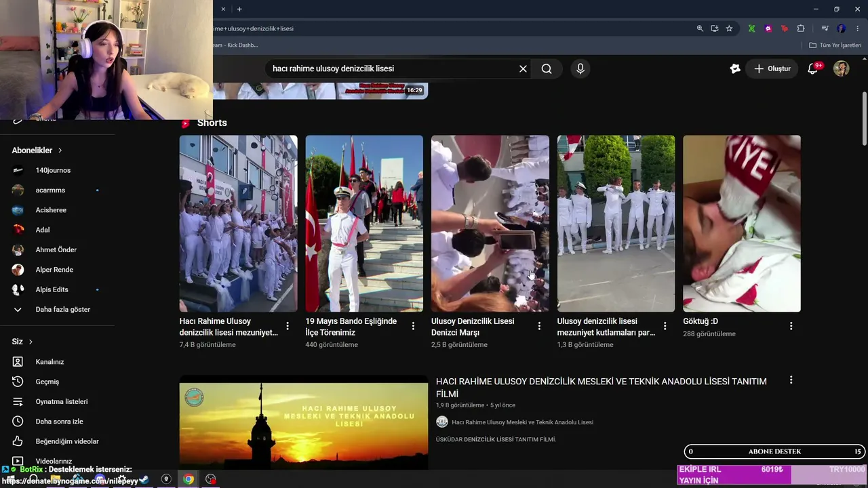Open more options for Ulusoy Denizcilik Lisesi Denizci Marşı
This screenshot has height=488, width=868.
click(539, 326)
